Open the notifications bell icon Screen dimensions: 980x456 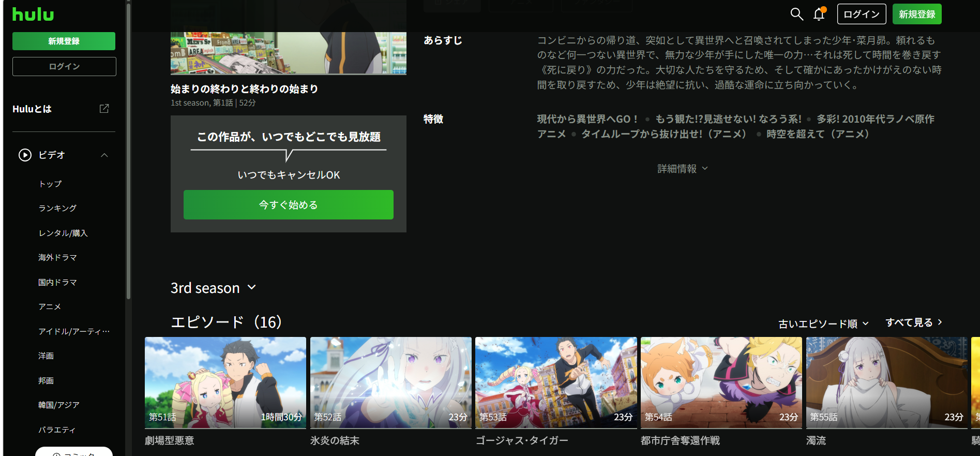tap(819, 14)
